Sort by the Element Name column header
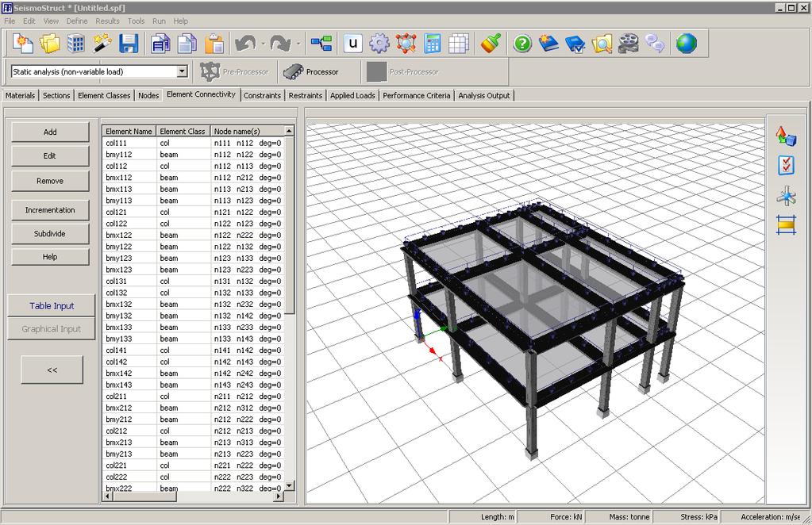812x525 pixels. click(x=129, y=132)
